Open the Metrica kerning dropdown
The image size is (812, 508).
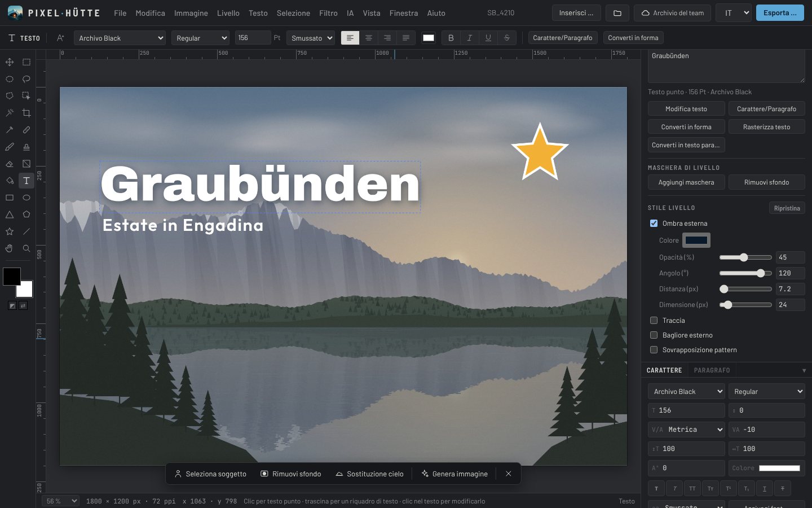tap(686, 430)
